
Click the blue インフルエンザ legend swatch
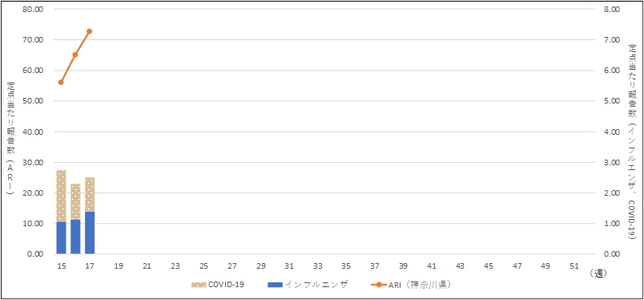275,285
